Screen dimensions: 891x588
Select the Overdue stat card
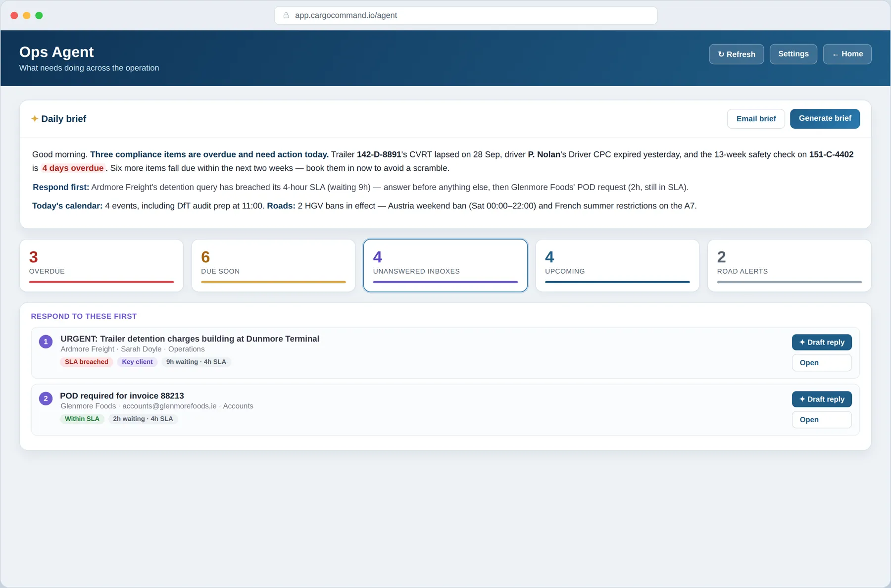[x=101, y=265]
